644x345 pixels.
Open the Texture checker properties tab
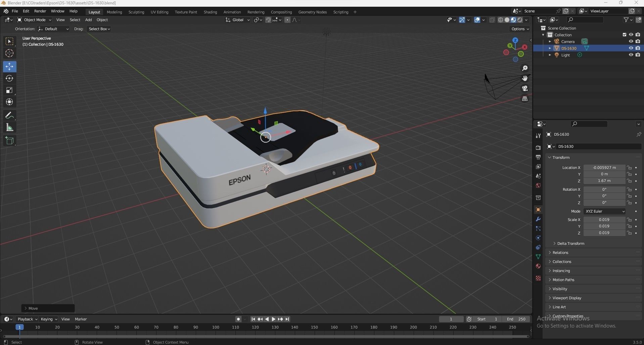pos(538,278)
